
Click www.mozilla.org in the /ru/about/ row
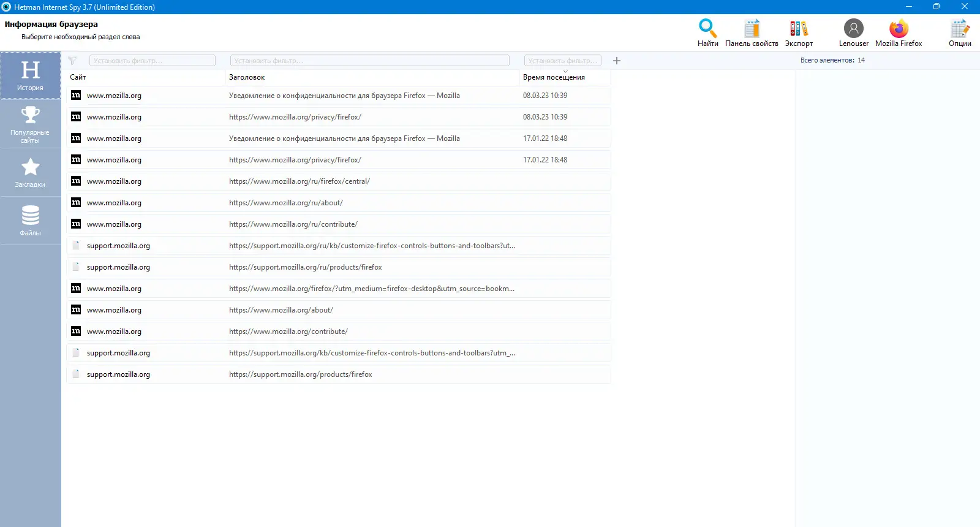tap(114, 203)
